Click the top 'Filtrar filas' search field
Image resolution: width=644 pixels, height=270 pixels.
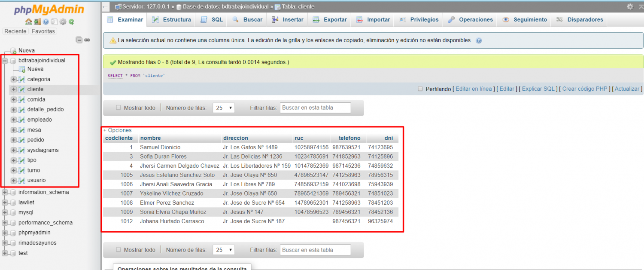pos(315,108)
